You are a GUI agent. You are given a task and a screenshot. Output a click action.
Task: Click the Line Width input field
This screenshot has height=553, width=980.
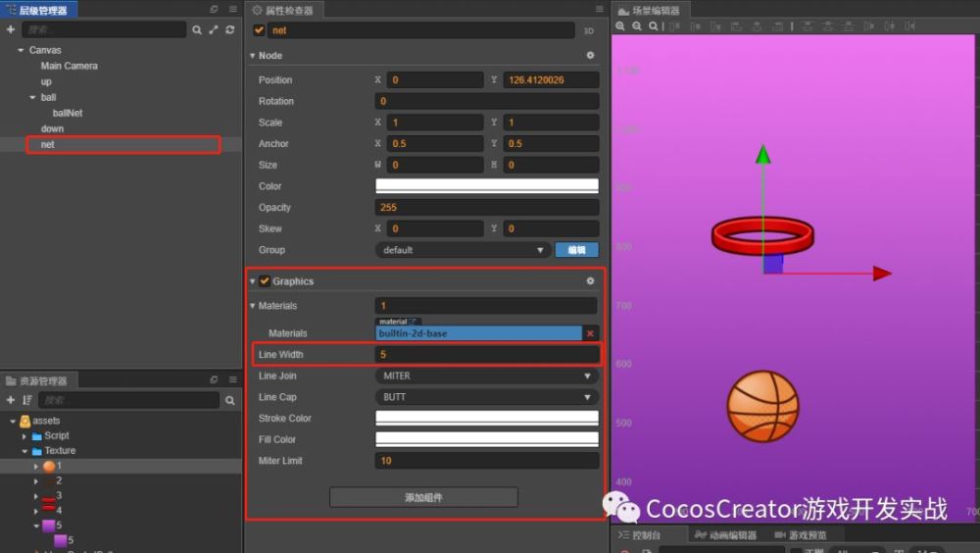487,355
